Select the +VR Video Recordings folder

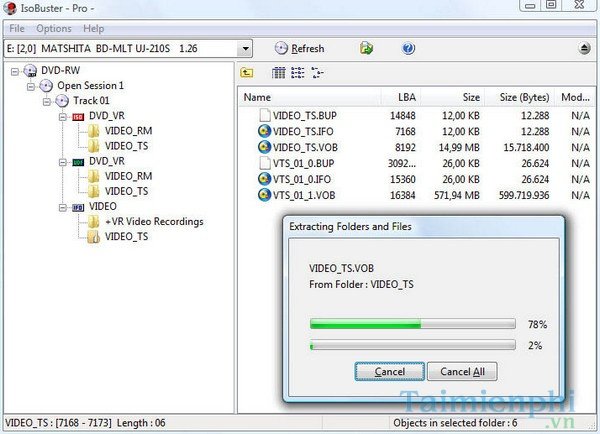tap(154, 221)
